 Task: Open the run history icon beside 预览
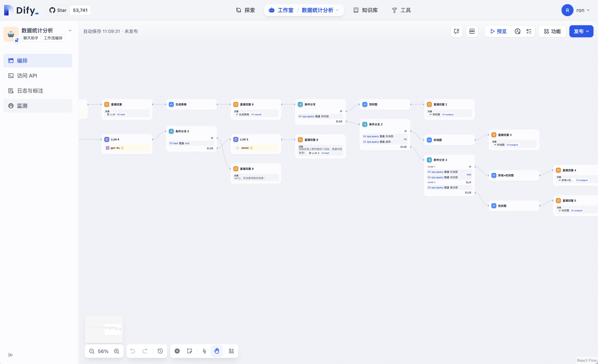(x=517, y=31)
